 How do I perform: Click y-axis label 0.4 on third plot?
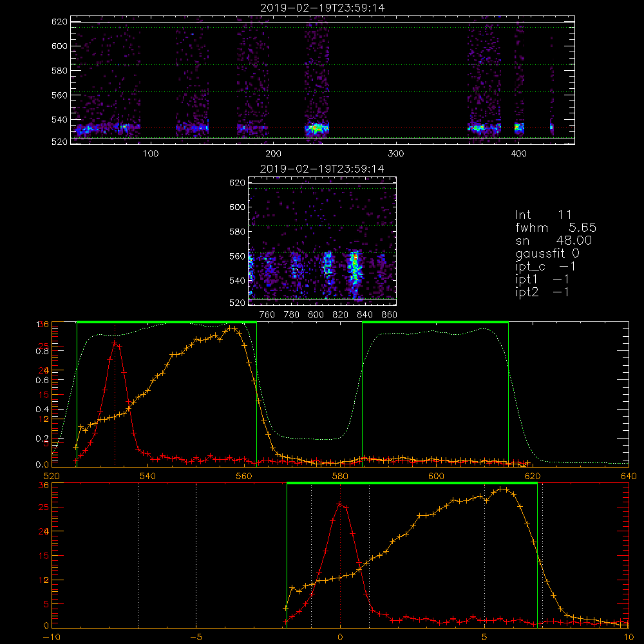(x=43, y=409)
